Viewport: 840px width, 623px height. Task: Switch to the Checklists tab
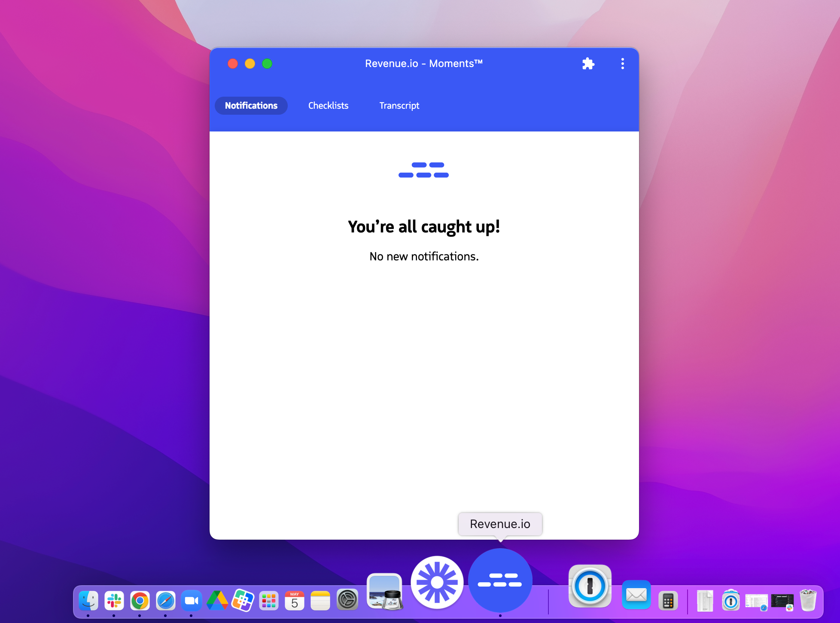[328, 106]
